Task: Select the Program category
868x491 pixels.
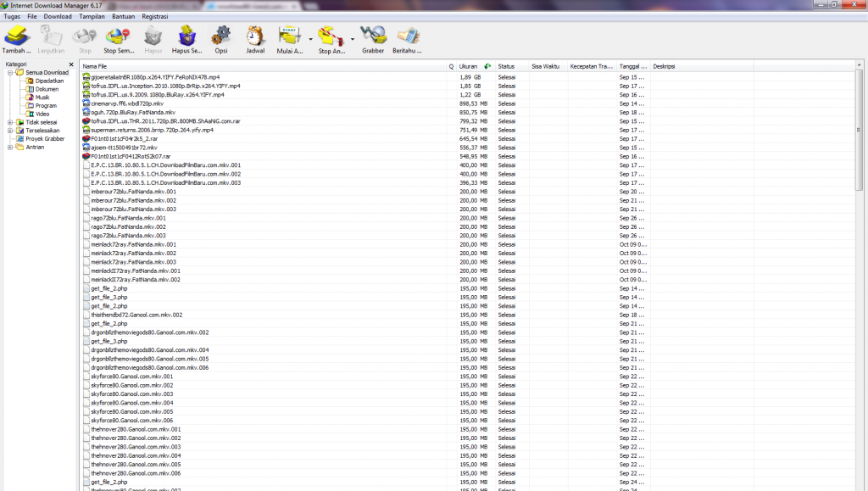Action: pos(46,106)
